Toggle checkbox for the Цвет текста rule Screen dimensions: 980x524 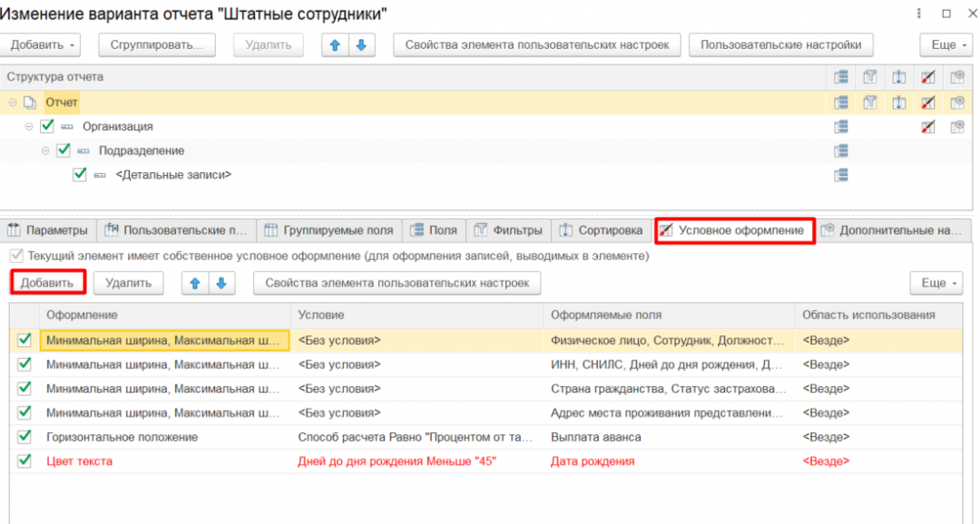point(24,461)
